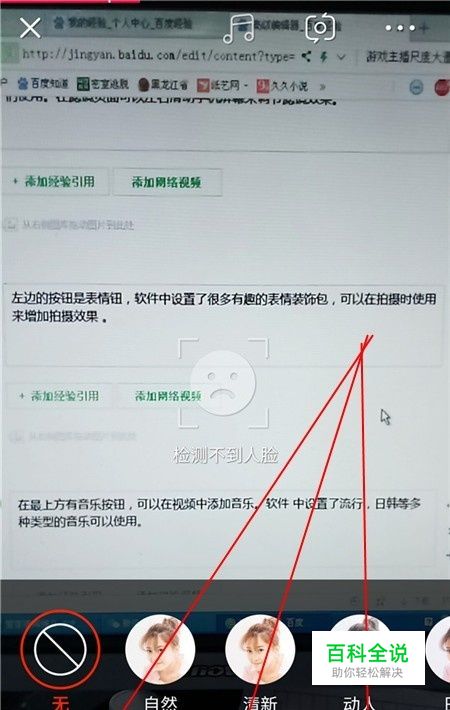Choose the 自然 beauty filter thumbnail
The width and height of the screenshot is (450, 710).
tap(160, 649)
